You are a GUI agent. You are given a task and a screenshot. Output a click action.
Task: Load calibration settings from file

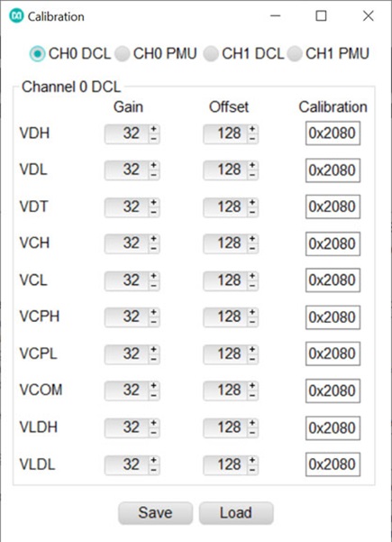click(236, 513)
